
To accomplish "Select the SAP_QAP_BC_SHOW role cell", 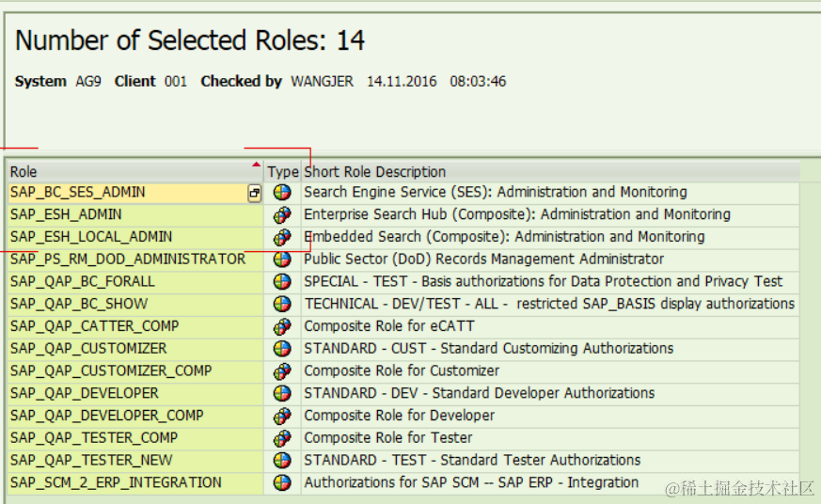I will click(x=135, y=304).
